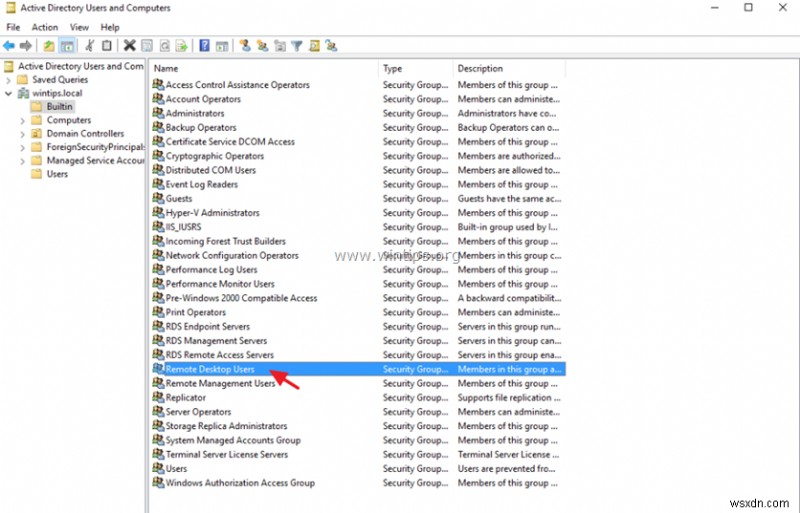Create a new user via toolbar icon
Viewport: 800px width, 513px height.
point(245,46)
